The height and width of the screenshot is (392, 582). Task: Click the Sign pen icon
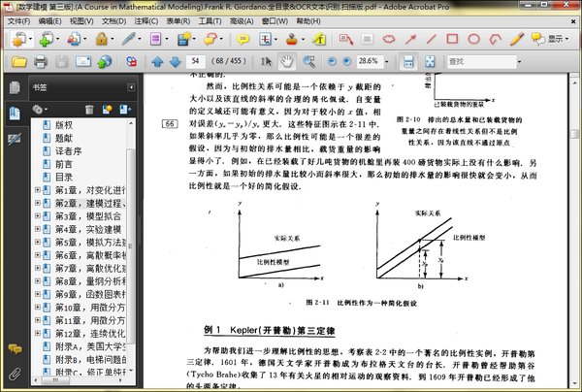click(x=128, y=39)
